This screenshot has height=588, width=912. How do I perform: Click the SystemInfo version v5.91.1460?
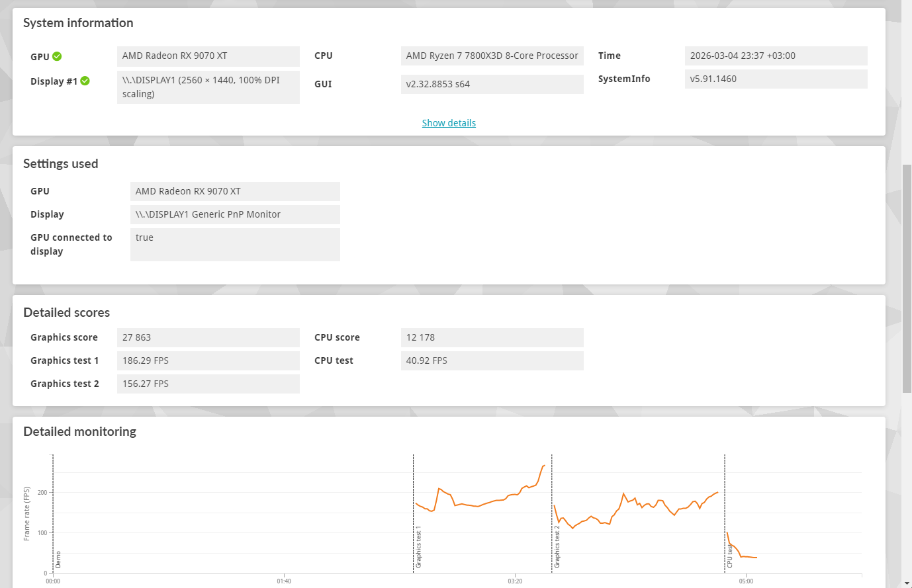click(x=776, y=79)
